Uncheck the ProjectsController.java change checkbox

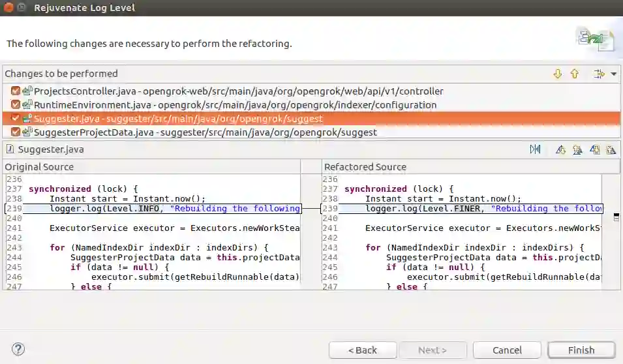[16, 91]
